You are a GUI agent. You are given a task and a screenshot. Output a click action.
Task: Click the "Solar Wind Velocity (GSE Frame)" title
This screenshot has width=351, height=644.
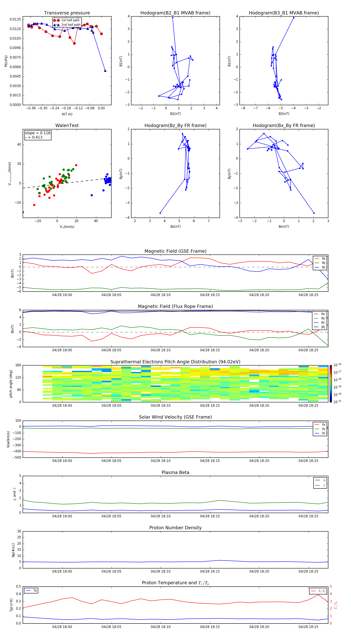(x=175, y=417)
